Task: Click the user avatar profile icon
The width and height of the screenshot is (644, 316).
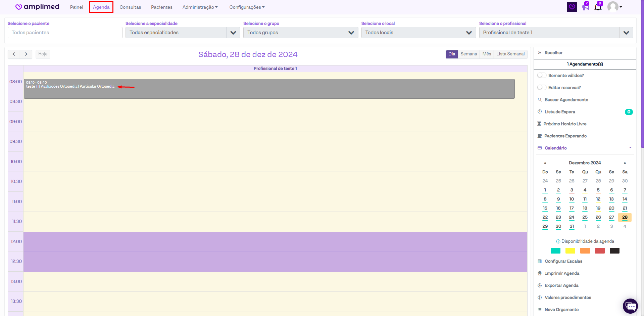Action: coord(613,7)
